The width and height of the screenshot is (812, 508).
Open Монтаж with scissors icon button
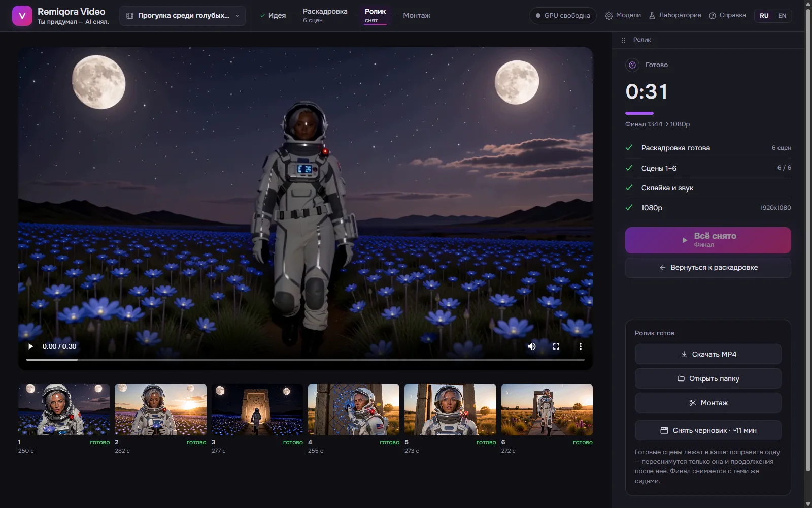[708, 403]
